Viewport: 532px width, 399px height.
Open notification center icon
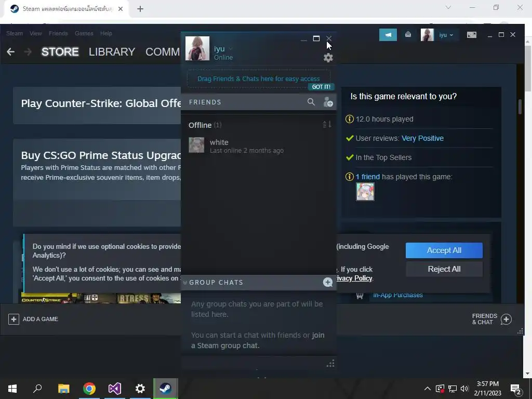coord(516,389)
